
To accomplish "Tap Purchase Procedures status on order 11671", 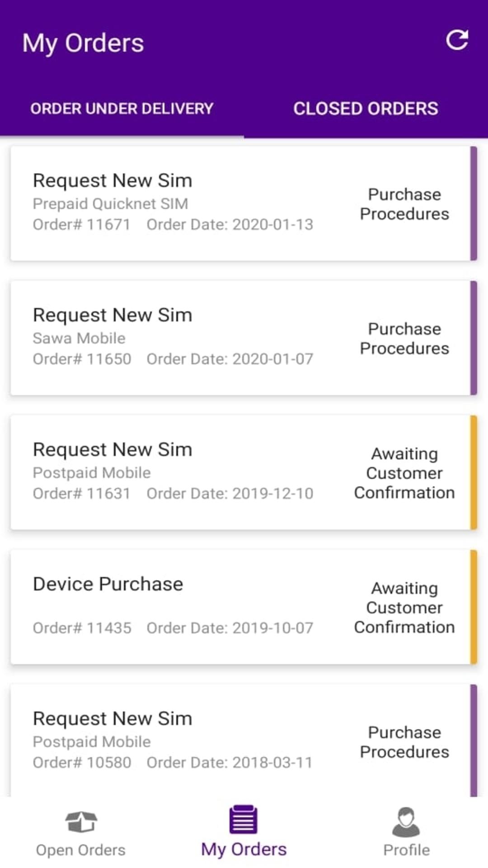I will [x=404, y=204].
